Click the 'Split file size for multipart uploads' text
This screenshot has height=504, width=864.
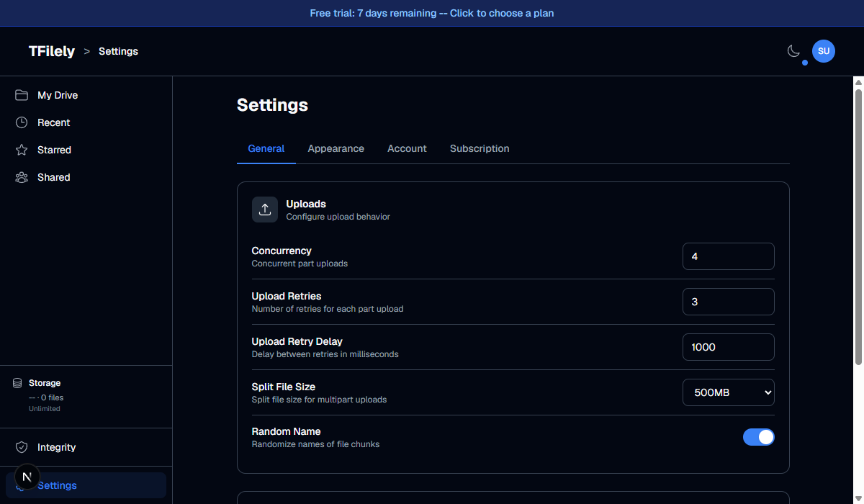click(x=319, y=400)
